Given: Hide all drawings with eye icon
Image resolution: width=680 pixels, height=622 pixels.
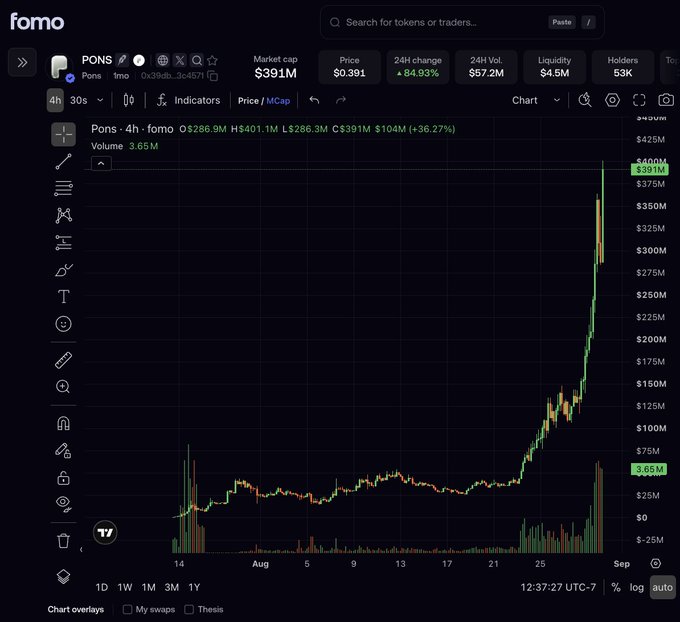Looking at the screenshot, I should coord(63,504).
